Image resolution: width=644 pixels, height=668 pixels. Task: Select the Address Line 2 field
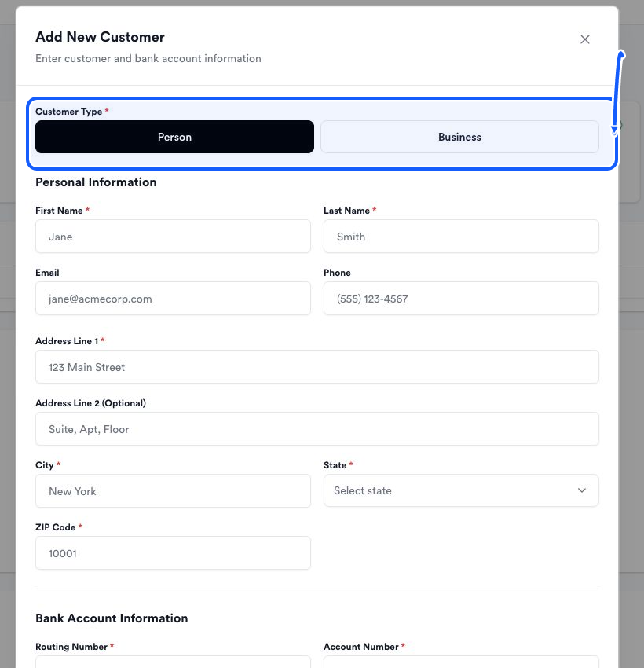(317, 429)
